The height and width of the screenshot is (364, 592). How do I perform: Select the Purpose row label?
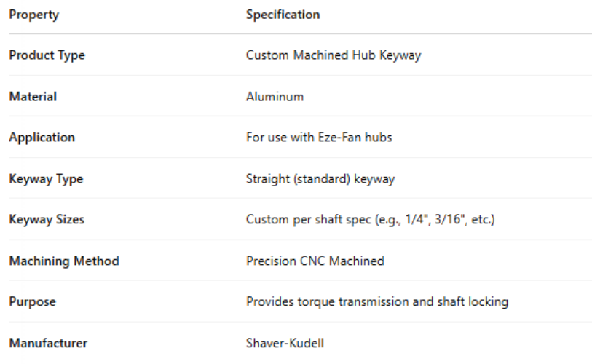coord(32,301)
